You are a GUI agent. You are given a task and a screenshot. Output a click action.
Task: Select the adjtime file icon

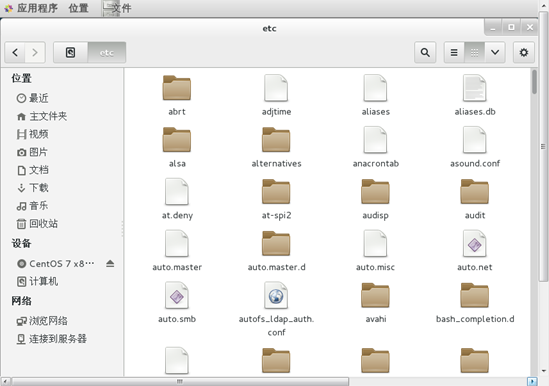(276, 88)
